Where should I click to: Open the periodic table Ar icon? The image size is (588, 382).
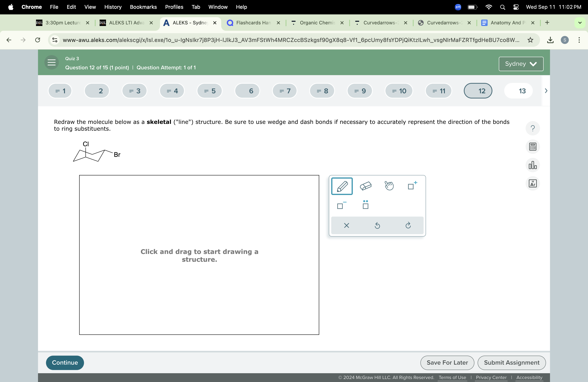pos(532,183)
